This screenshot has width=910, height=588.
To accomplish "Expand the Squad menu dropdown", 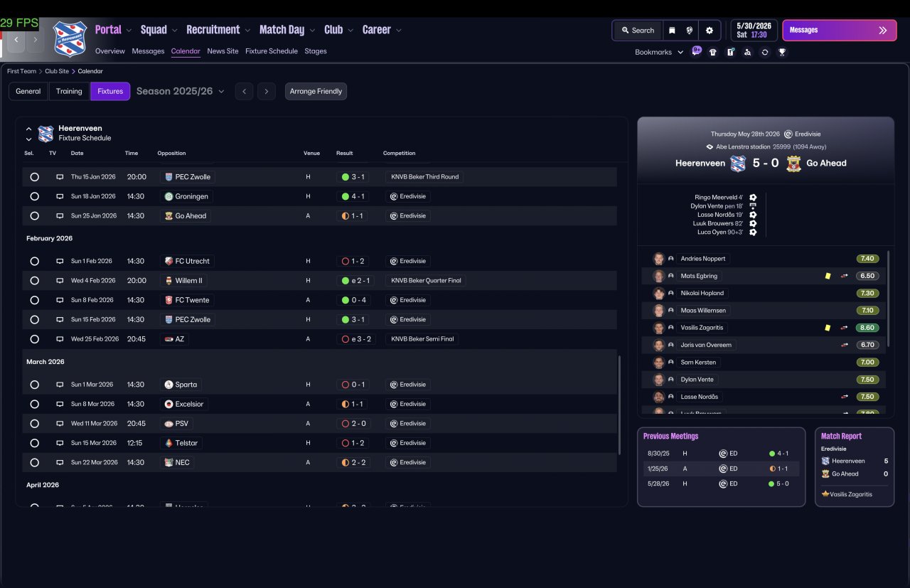I will [x=174, y=31].
